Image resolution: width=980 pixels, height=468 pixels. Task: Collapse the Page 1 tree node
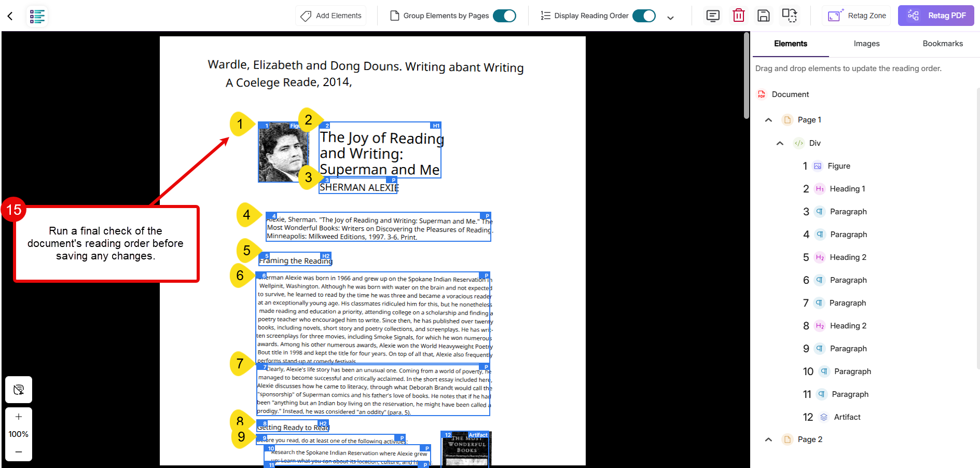point(768,120)
